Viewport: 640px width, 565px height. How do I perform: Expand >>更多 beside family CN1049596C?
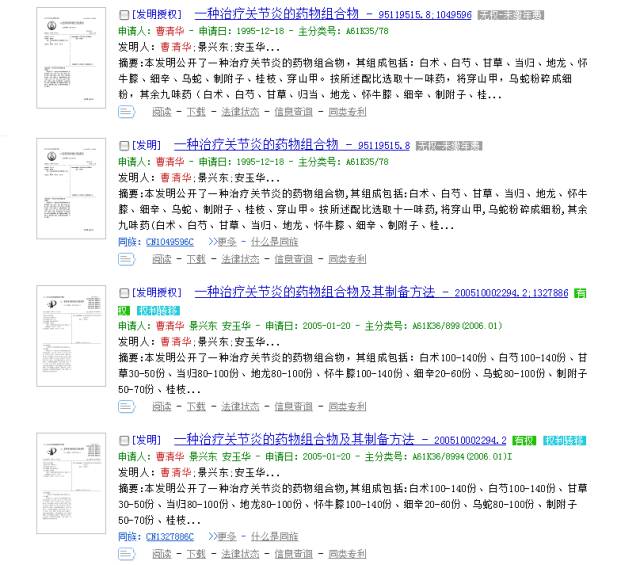222,242
